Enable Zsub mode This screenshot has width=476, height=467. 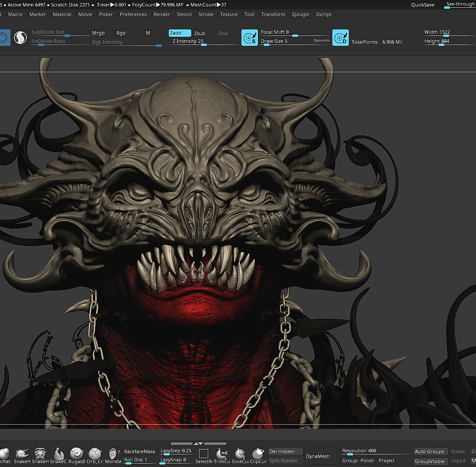click(204, 33)
